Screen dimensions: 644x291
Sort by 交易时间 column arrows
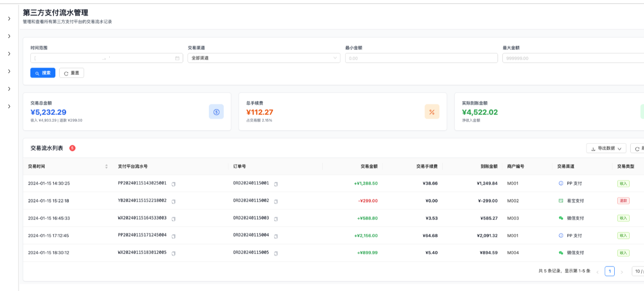pyautogui.click(x=107, y=167)
